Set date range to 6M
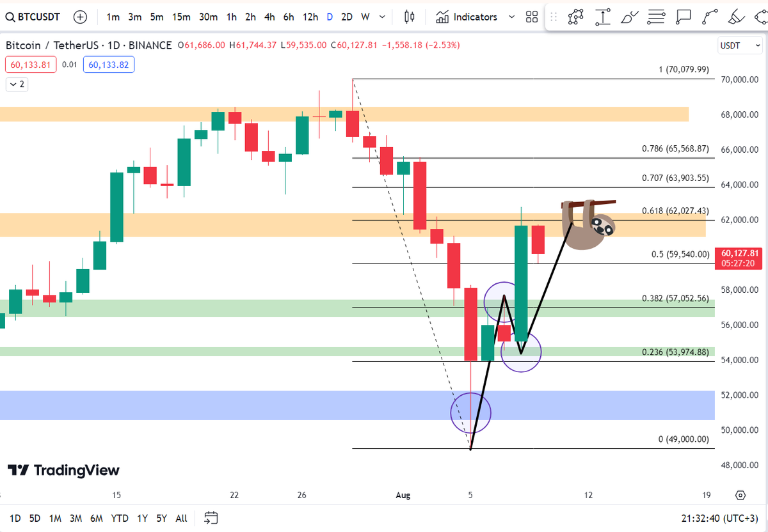The height and width of the screenshot is (532, 768). click(97, 518)
